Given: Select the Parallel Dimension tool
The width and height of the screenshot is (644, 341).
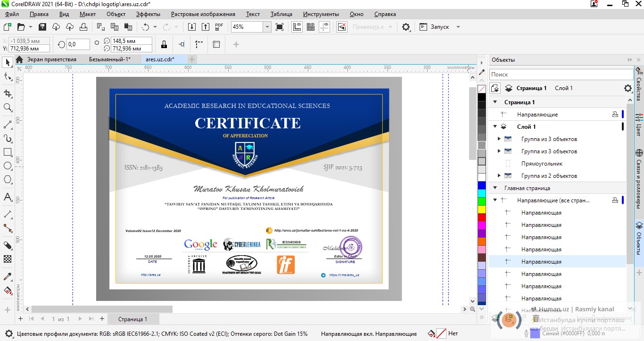Looking at the screenshot, I should click(8, 214).
